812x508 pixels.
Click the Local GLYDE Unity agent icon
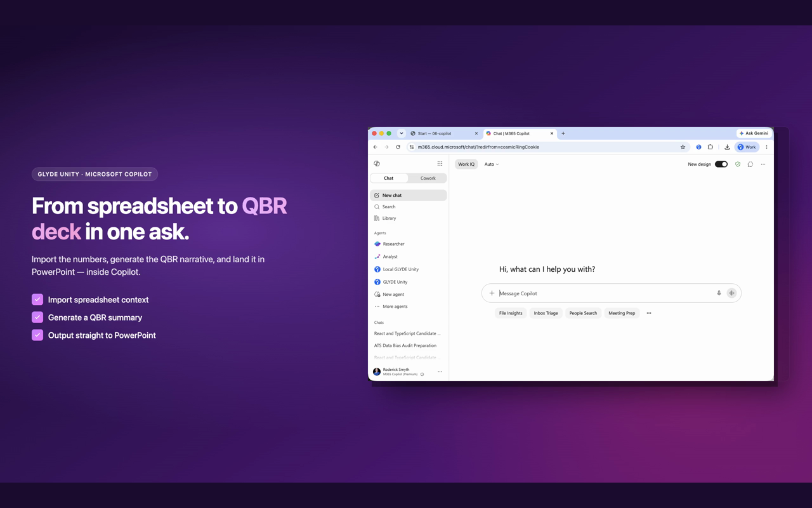click(x=377, y=269)
